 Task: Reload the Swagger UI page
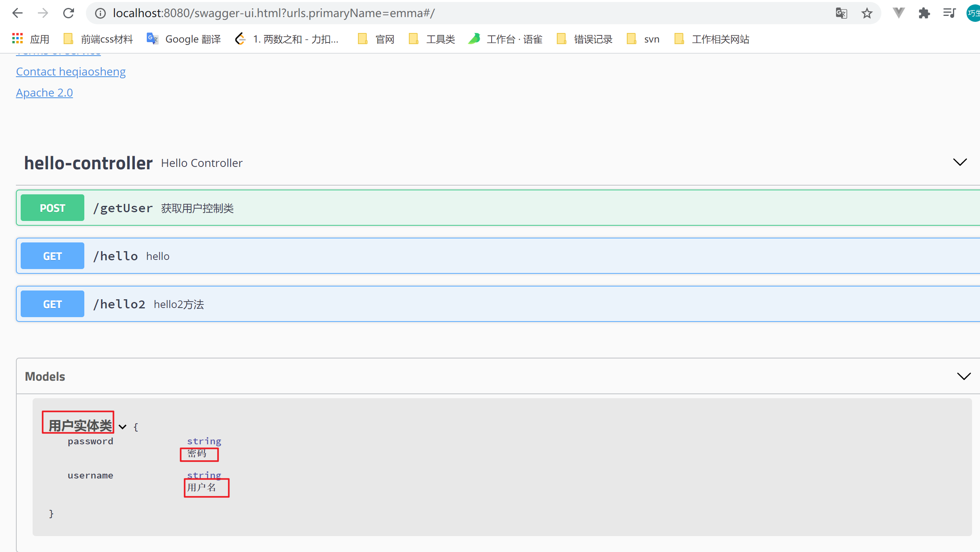(x=68, y=13)
